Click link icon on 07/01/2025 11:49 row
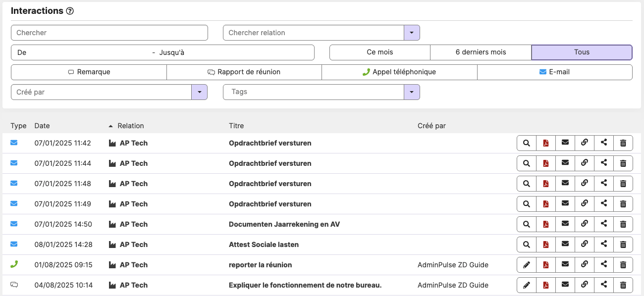 click(x=585, y=204)
